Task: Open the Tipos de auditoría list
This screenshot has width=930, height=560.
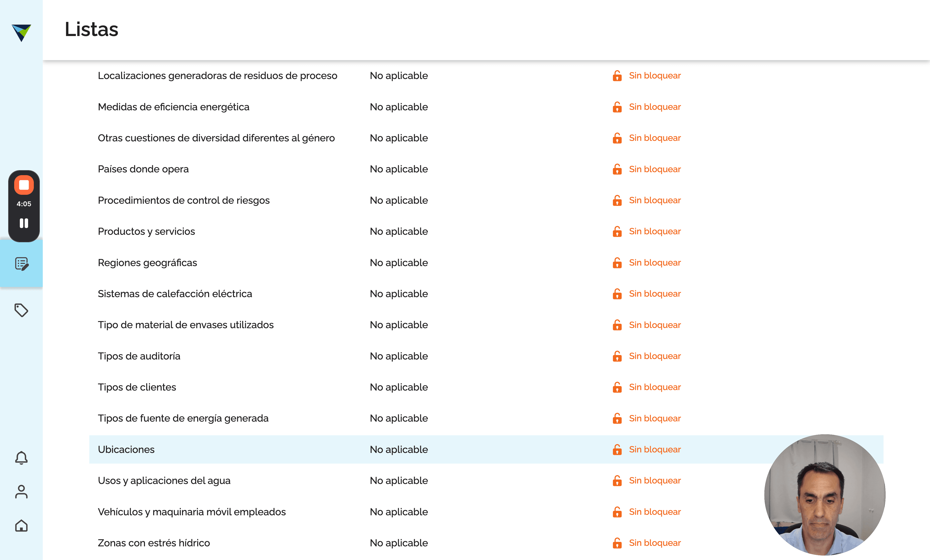Action: pos(139,356)
